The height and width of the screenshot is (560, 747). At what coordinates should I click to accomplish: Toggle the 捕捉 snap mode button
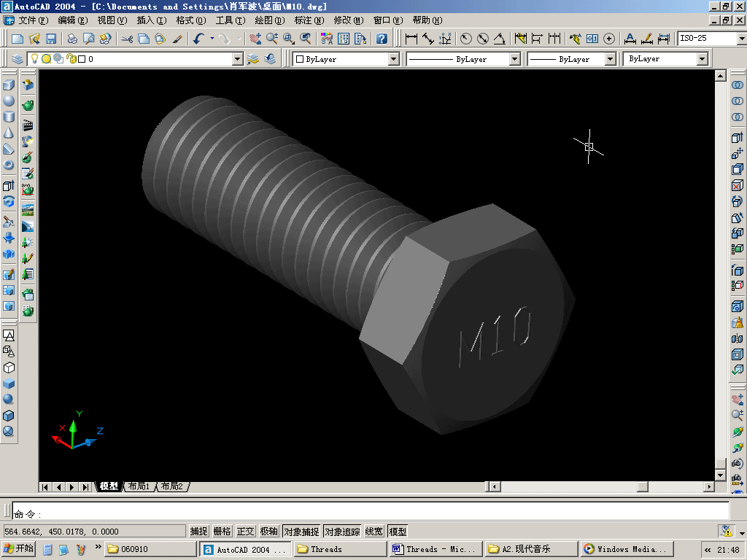pos(198,531)
